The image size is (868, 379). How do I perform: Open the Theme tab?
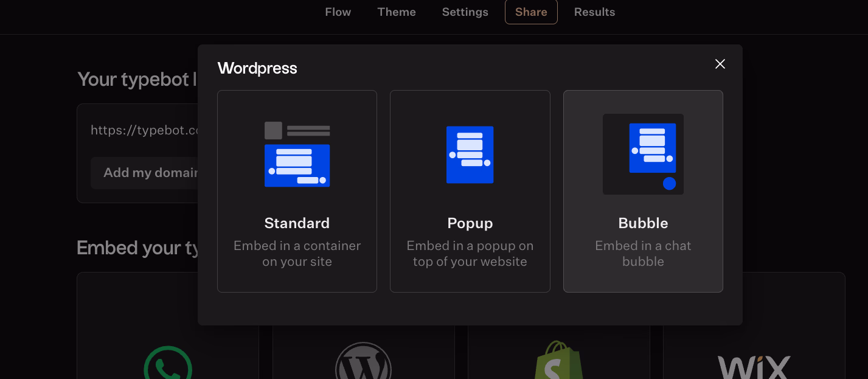(x=397, y=12)
